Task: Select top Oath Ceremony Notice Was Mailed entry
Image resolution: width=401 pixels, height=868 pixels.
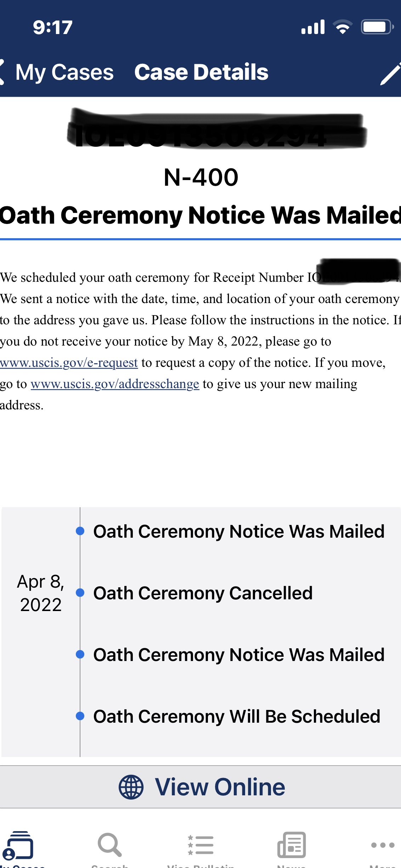Action: coord(239,531)
